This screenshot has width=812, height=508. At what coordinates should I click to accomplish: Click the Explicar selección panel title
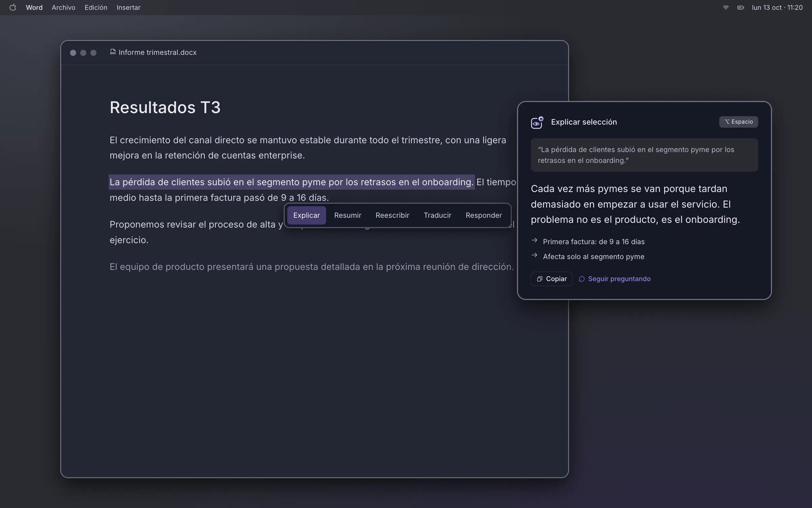click(584, 122)
